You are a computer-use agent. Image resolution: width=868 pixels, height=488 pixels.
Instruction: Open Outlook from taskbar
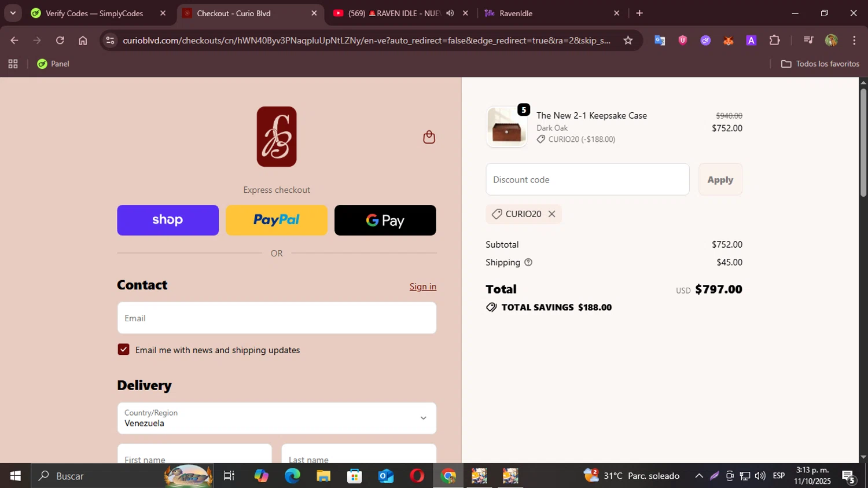385,476
